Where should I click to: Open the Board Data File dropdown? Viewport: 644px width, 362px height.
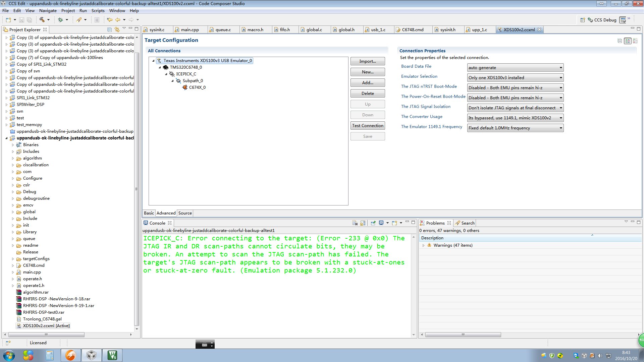515,68
